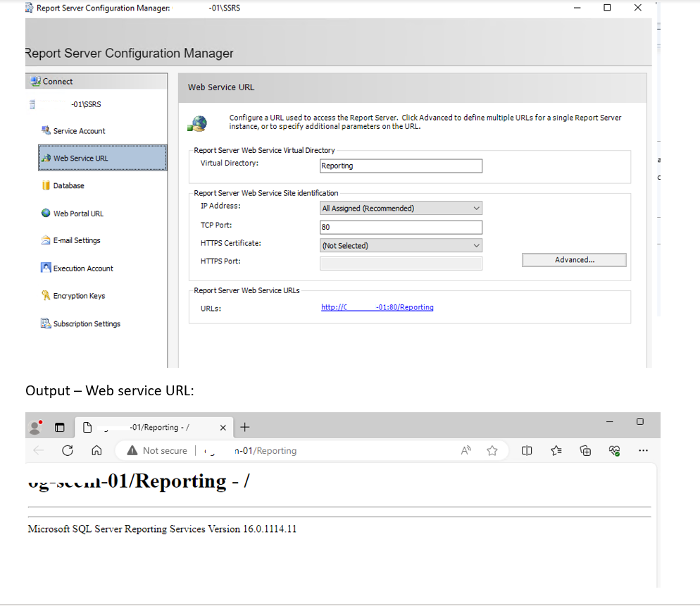
Task: Click the Subscription Settings icon
Action: (46, 323)
